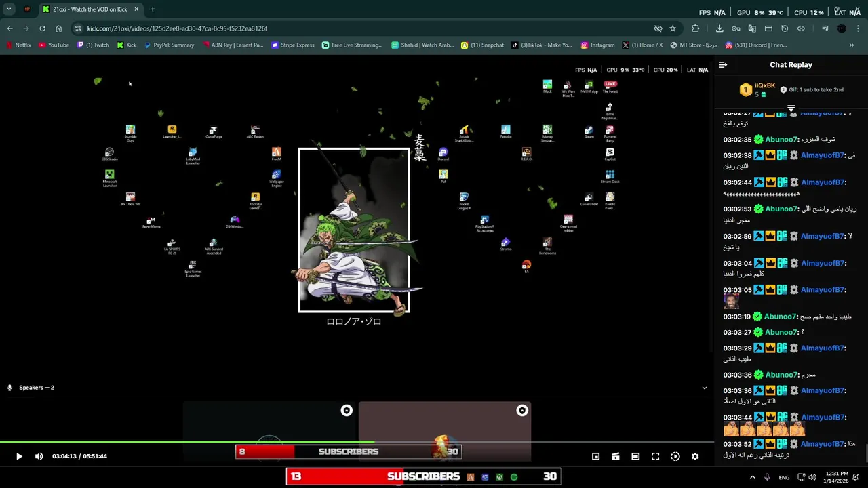Reload the current page
This screenshot has height=488, width=868.
coord(42,28)
